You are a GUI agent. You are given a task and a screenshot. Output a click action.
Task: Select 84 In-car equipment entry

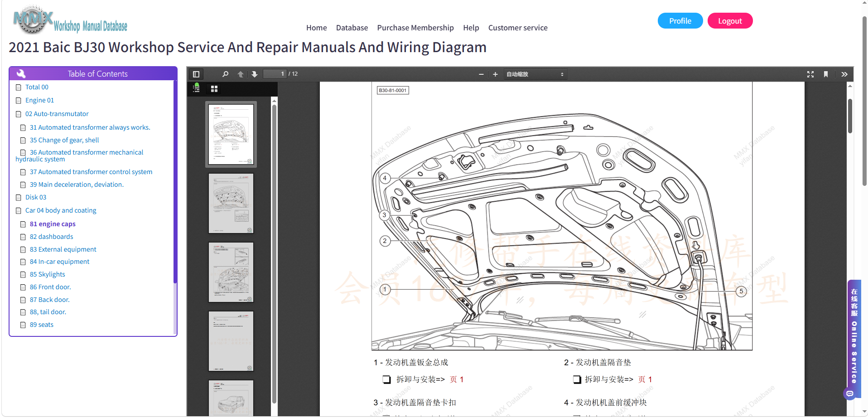60,262
